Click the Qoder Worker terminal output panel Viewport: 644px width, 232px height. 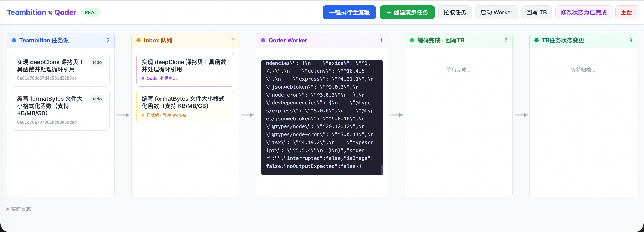tap(322, 118)
